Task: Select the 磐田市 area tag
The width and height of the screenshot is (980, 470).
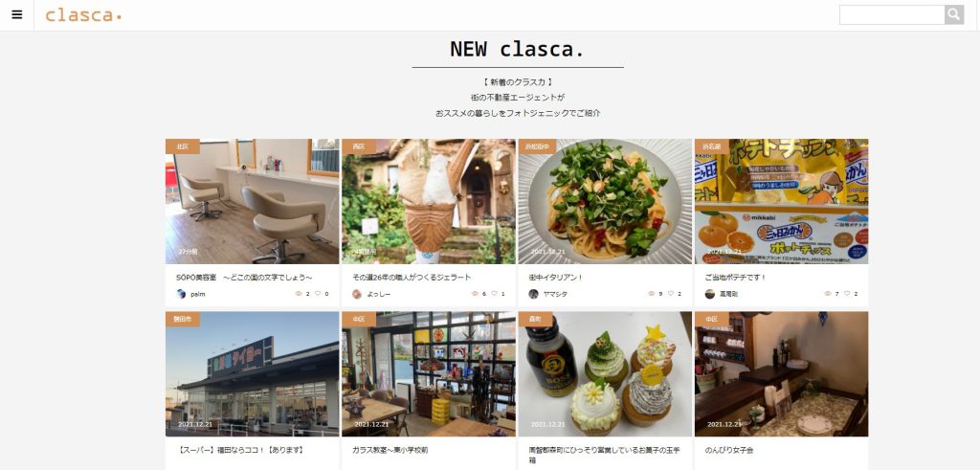Action: point(183,319)
